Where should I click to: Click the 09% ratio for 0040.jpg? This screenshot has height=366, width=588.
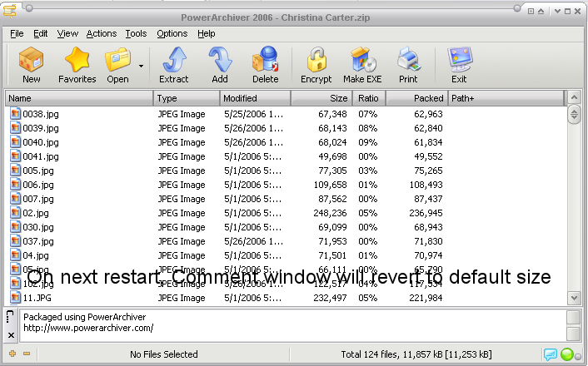coord(368,142)
